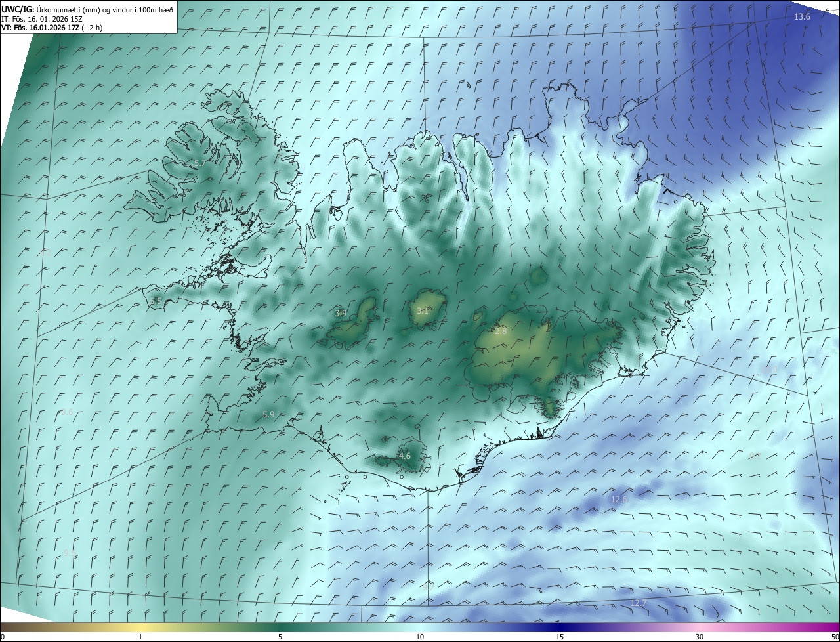
Task: Click the VT valid time line
Action: [52, 28]
